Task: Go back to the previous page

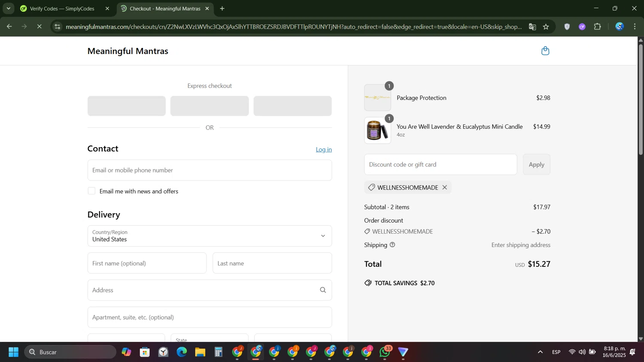Action: (9, 27)
